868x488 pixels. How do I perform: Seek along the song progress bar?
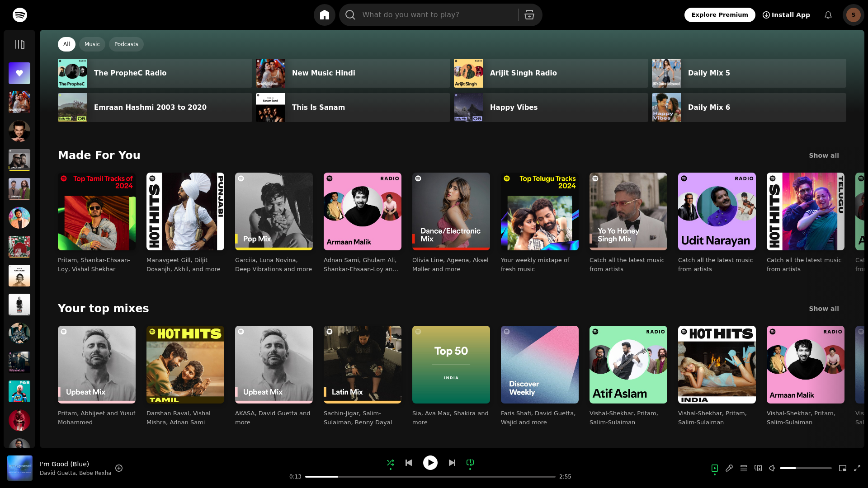click(430, 477)
